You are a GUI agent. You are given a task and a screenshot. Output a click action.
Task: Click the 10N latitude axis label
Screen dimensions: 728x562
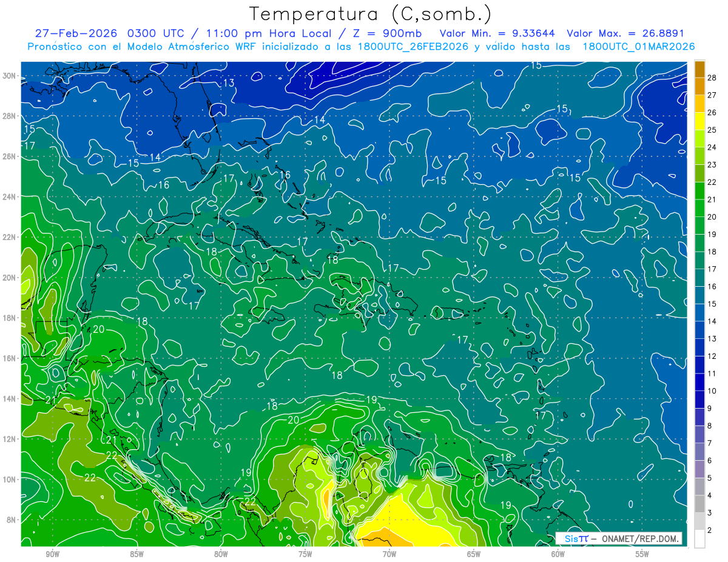(x=10, y=479)
